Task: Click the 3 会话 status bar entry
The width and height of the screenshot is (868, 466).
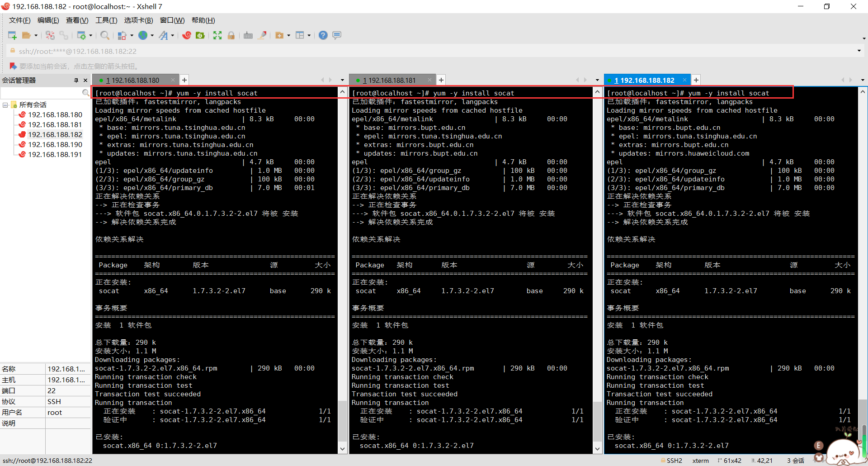Action: [x=796, y=461]
